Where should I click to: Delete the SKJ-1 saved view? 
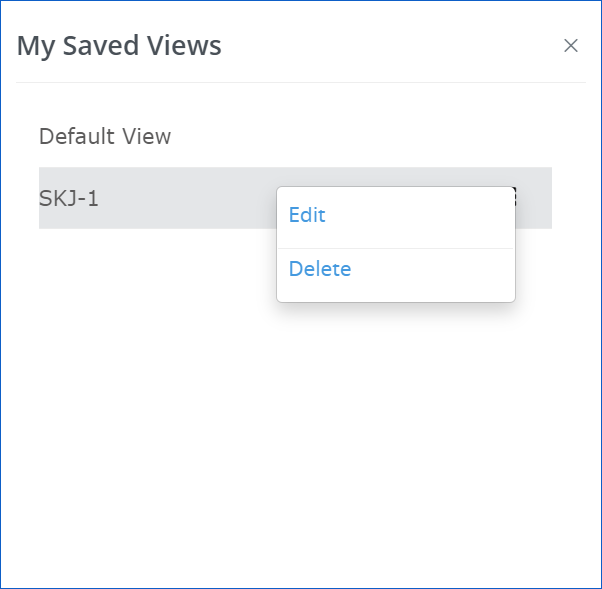point(320,269)
